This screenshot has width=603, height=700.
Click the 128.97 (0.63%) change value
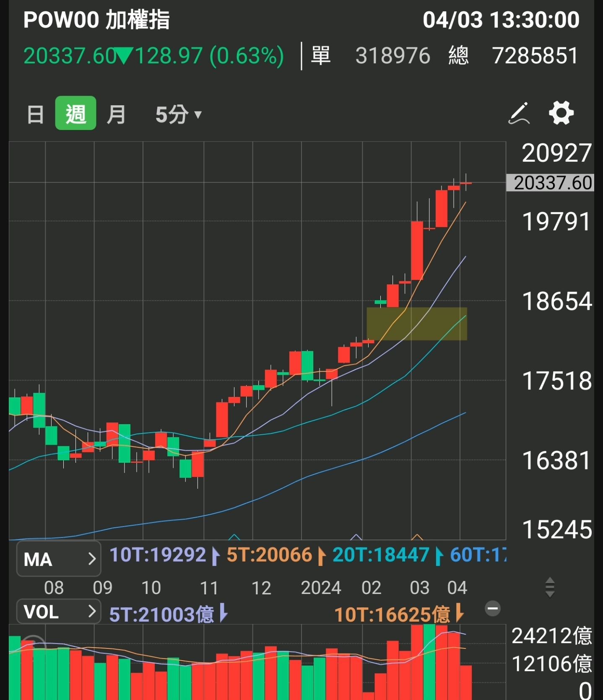(209, 56)
